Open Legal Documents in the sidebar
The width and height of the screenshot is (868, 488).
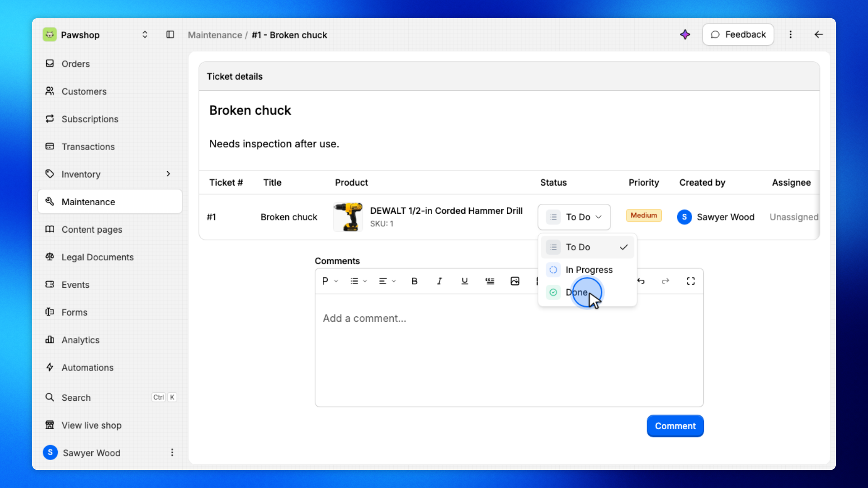[x=110, y=257]
